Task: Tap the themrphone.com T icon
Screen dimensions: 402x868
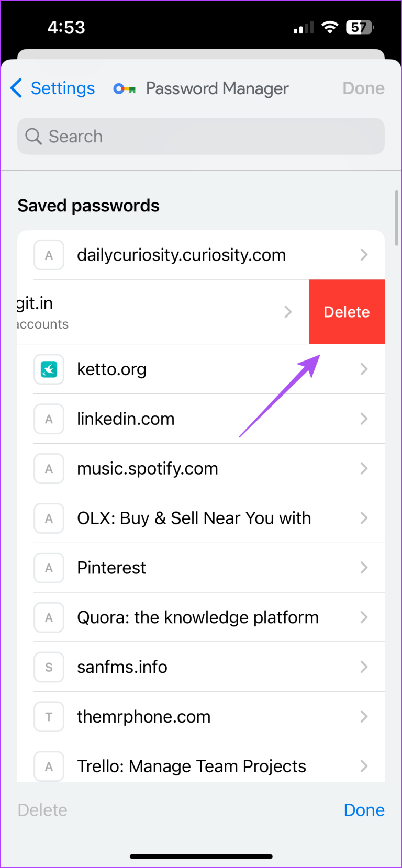Action: click(49, 716)
